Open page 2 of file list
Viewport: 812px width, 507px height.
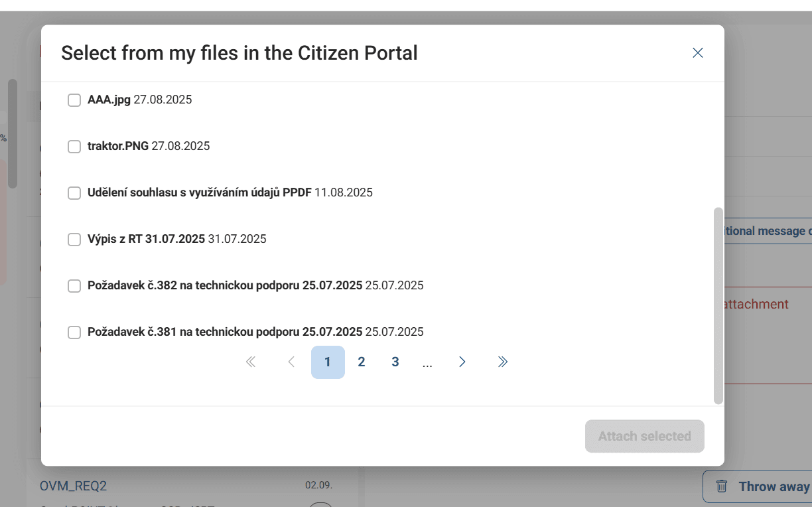pos(362,362)
